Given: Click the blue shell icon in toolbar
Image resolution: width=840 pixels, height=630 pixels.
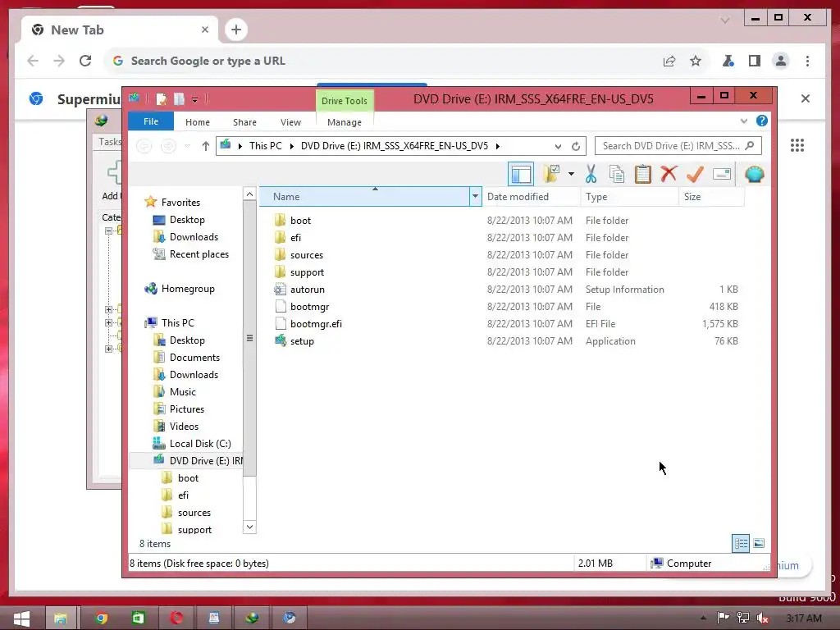Looking at the screenshot, I should (755, 174).
